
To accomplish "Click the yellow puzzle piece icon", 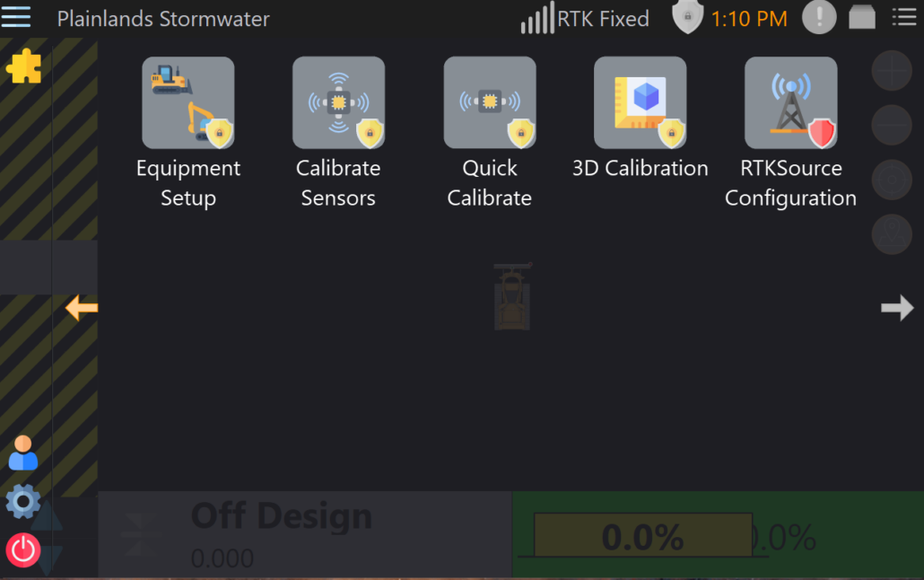I will pyautogui.click(x=23, y=66).
